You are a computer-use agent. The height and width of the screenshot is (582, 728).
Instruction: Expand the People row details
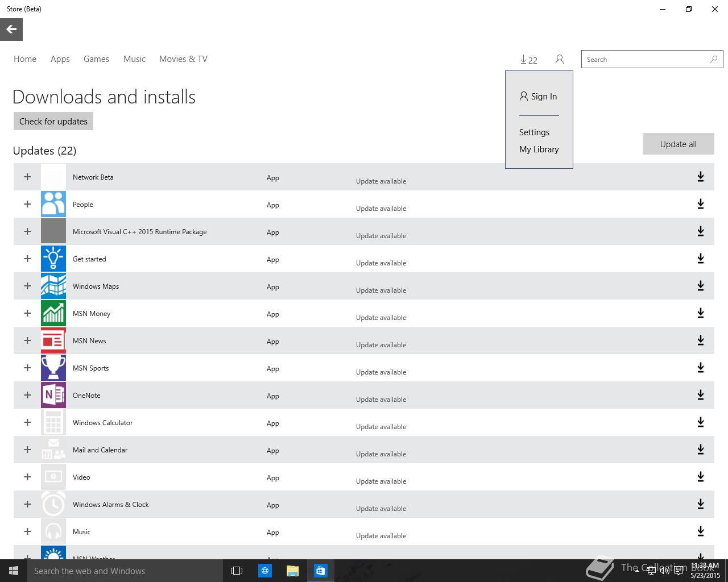[x=27, y=204]
